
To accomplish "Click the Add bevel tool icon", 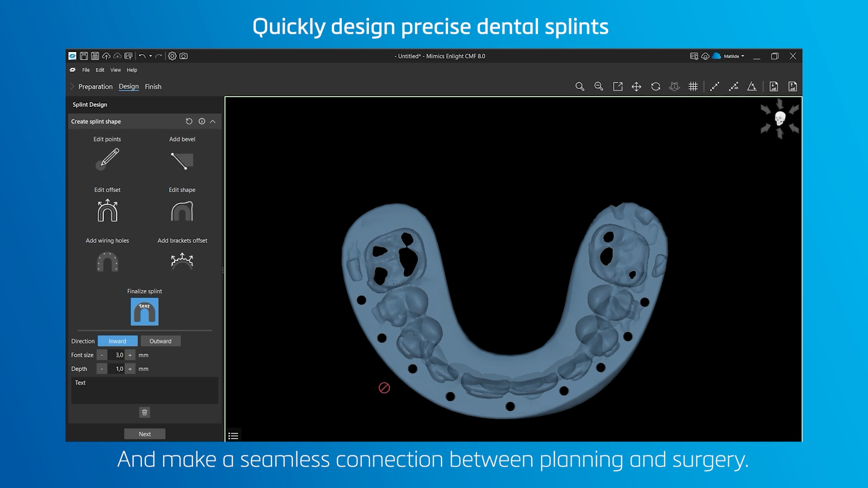I will point(182,161).
